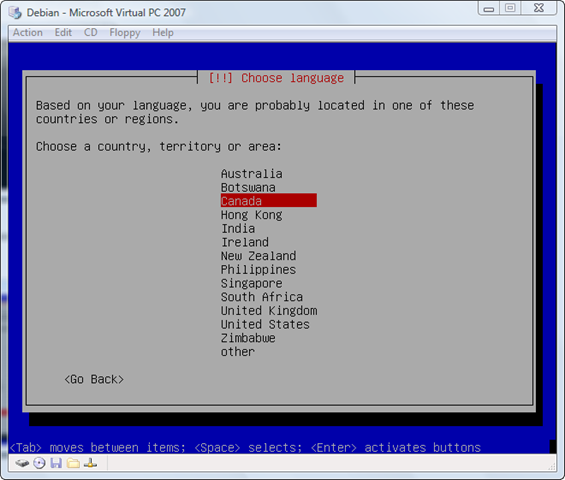Click the network adapter status icon
Viewport: 565px width, 480px height.
tap(90, 463)
